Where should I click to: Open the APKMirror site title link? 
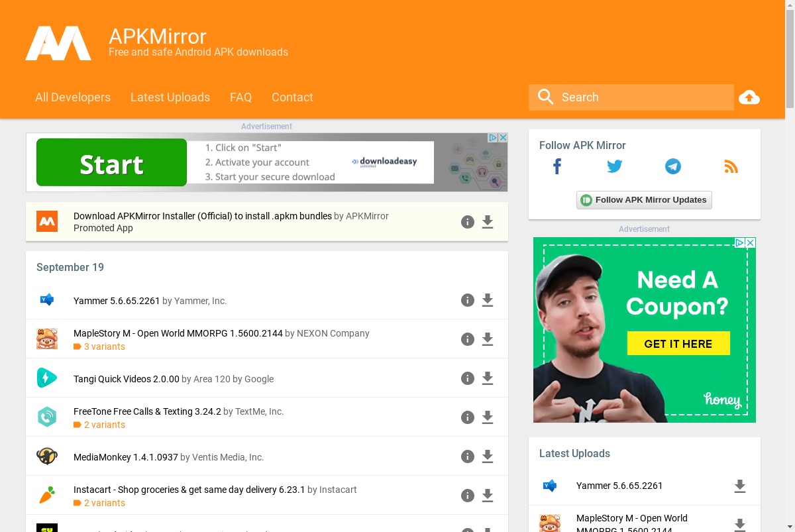coord(158,36)
